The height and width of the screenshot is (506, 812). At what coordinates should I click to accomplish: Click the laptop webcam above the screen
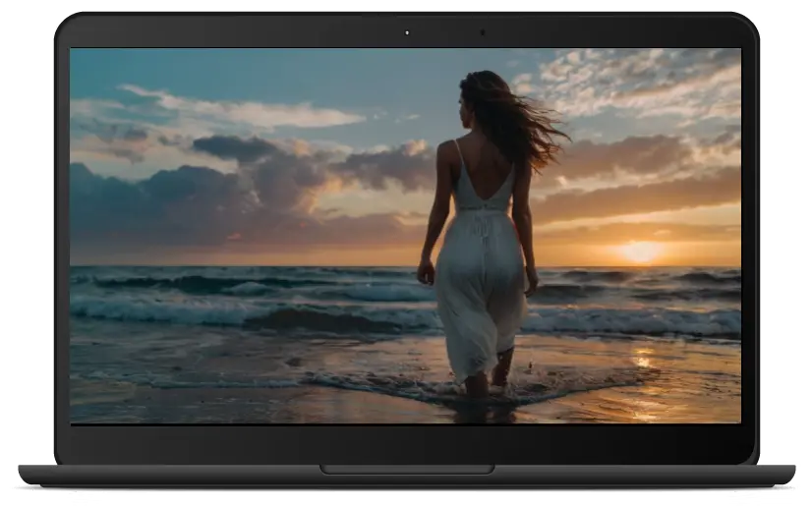(x=406, y=32)
